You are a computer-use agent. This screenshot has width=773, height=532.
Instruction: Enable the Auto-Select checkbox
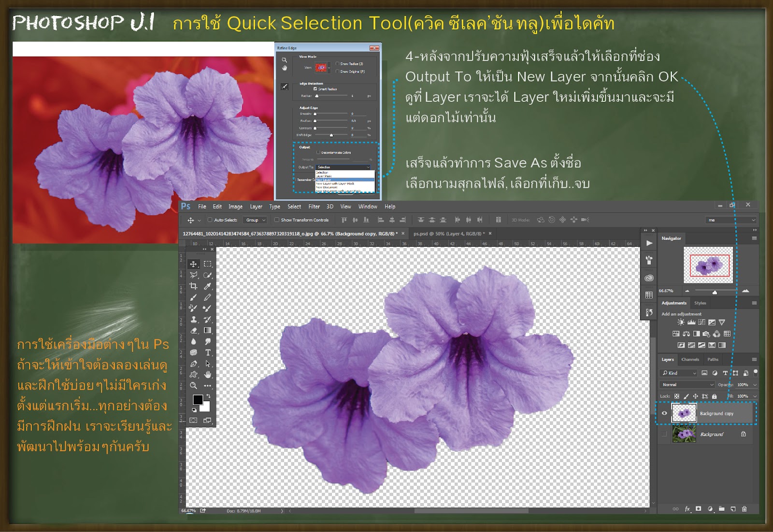[x=210, y=220]
